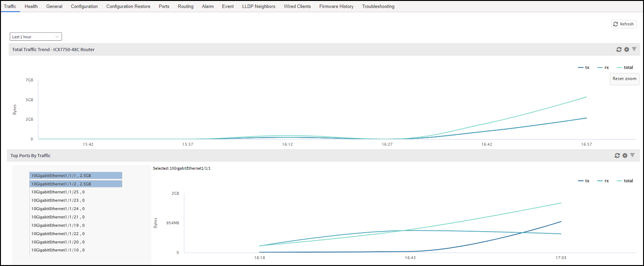Go to the General tab
The width and height of the screenshot is (644, 266).
click(54, 6)
